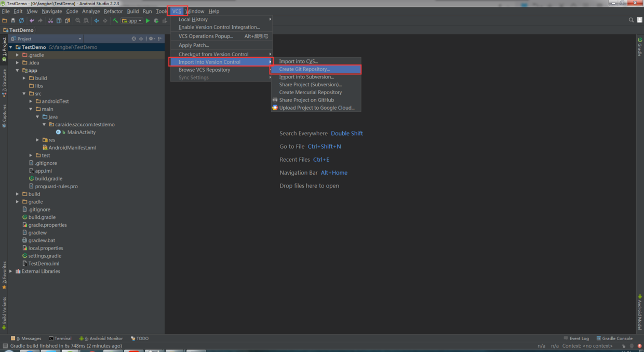Click the Search Everywhere magnifier icon
This screenshot has width=644, height=352.
631,20
